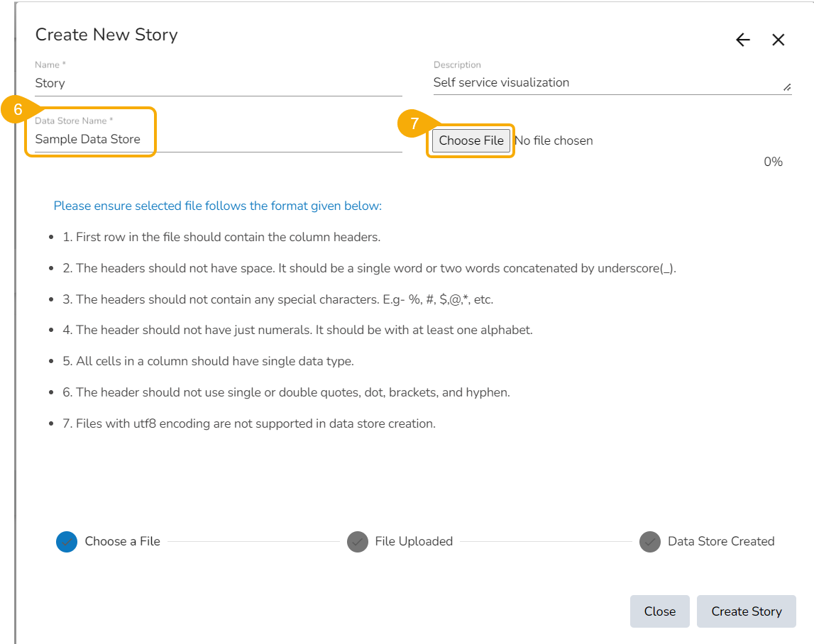
Task: Click the Close button
Action: [x=659, y=611]
